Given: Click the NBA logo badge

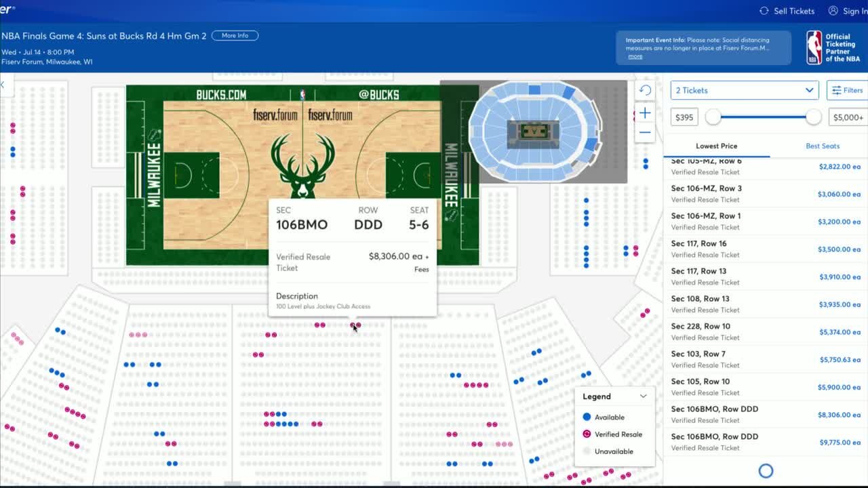Looking at the screenshot, I should coord(814,47).
